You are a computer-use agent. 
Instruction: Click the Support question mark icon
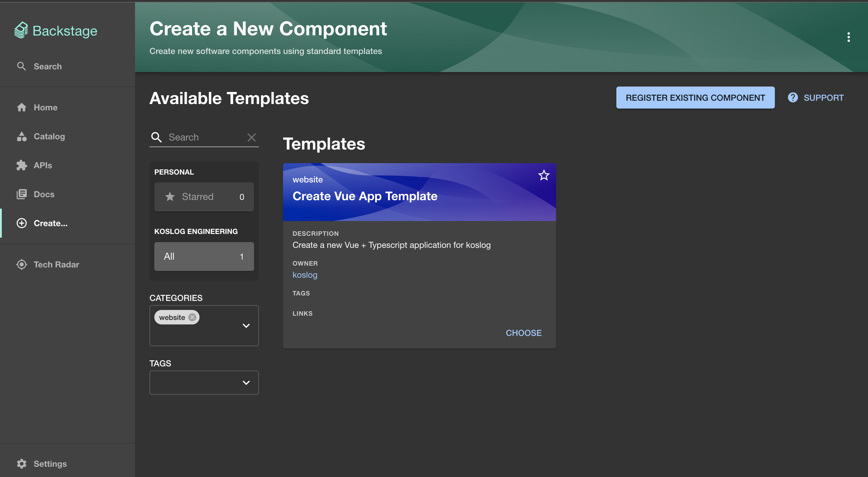tap(793, 97)
